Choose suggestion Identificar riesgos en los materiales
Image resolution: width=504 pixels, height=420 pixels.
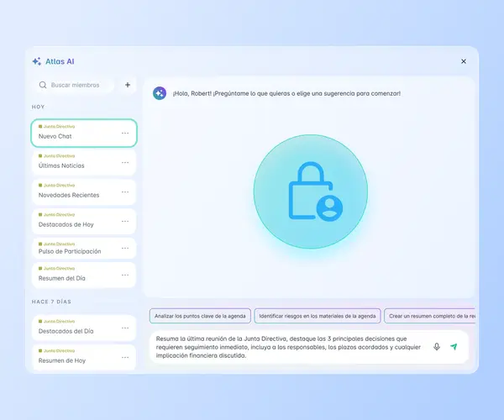click(x=318, y=316)
